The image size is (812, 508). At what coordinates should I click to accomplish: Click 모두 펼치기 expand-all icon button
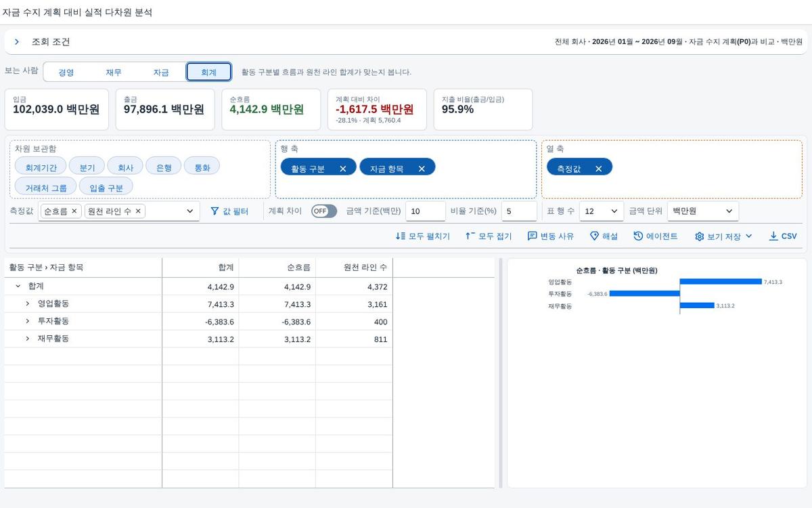point(422,236)
